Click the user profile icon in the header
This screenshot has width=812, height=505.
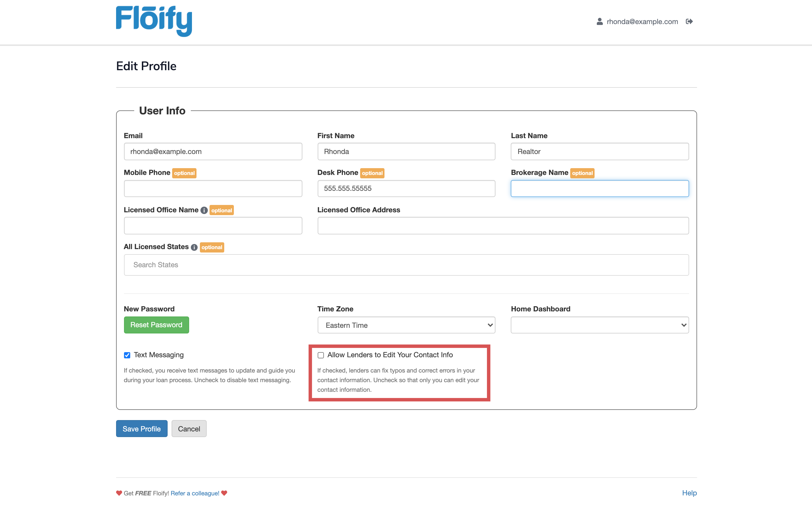[x=600, y=22]
